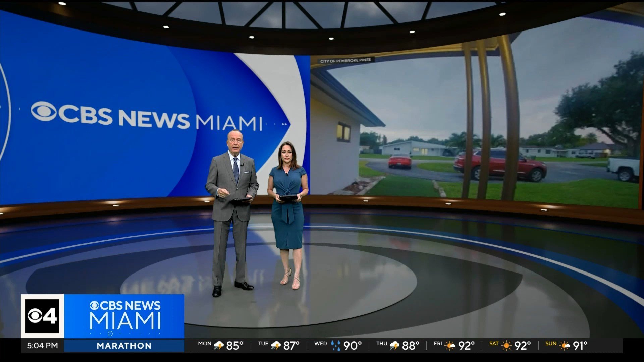The image size is (644, 362).
Task: Click the TUE 87° forecast temperature
Action: (291, 346)
